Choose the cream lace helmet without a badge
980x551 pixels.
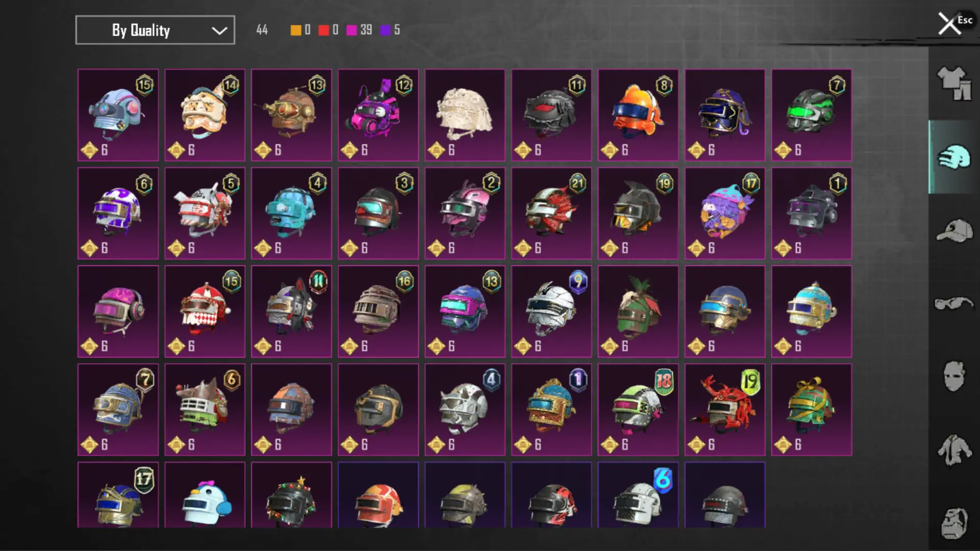click(464, 115)
